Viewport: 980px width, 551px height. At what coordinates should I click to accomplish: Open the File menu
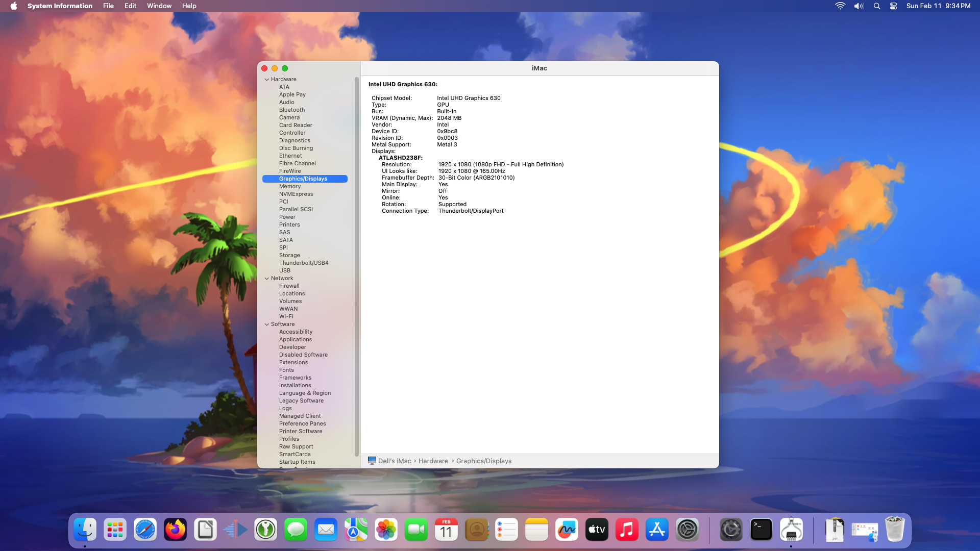point(108,6)
